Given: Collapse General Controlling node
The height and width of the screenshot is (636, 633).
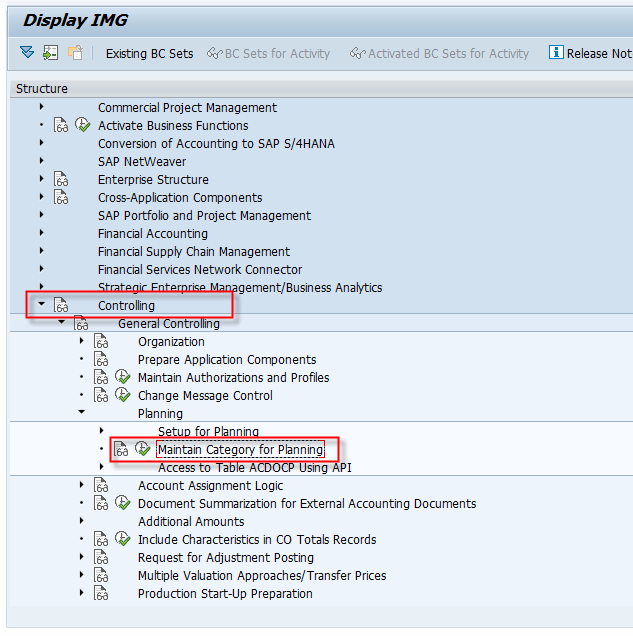Looking at the screenshot, I should point(61,322).
